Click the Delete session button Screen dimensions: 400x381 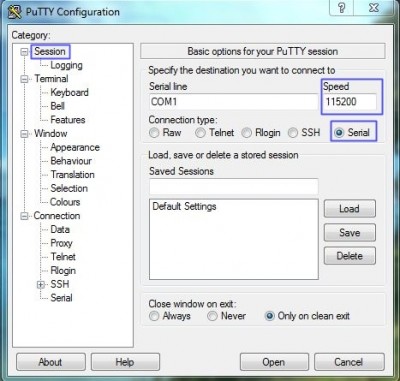pyautogui.click(x=350, y=256)
